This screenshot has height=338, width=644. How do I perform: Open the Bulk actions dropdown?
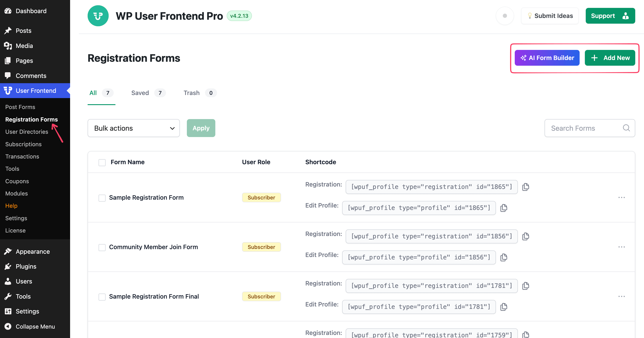(133, 128)
